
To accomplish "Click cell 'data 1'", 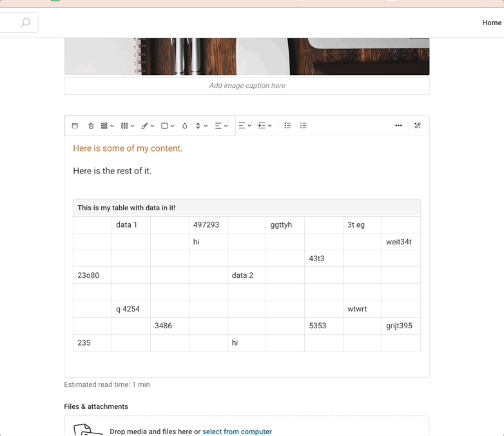I will tap(131, 224).
